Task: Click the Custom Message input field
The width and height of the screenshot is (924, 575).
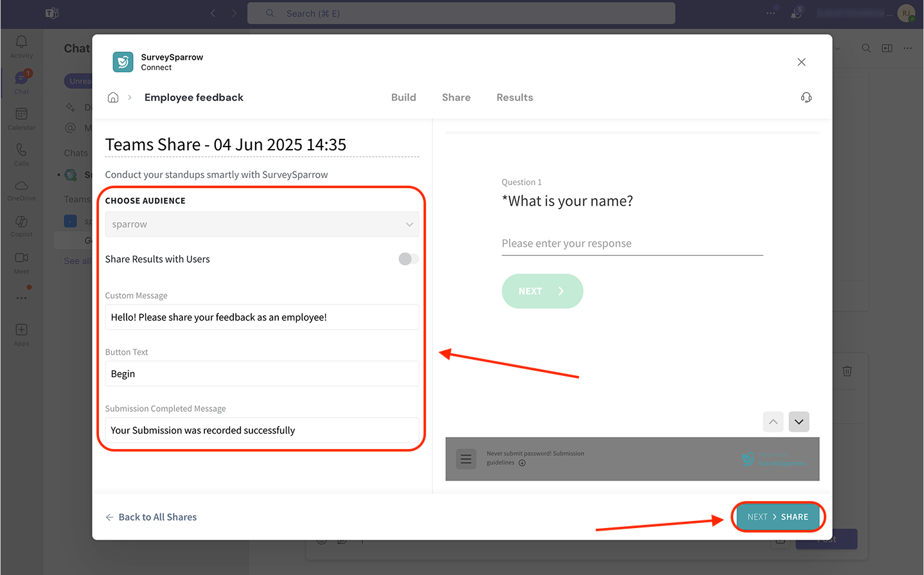Action: coord(262,317)
